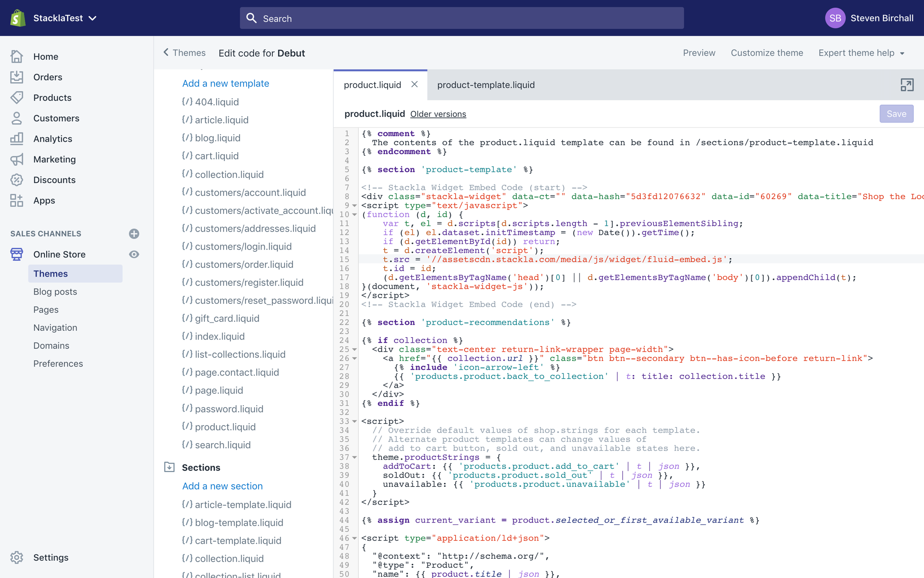Click the Apps grid icon
Image resolution: width=924 pixels, height=578 pixels.
16,200
